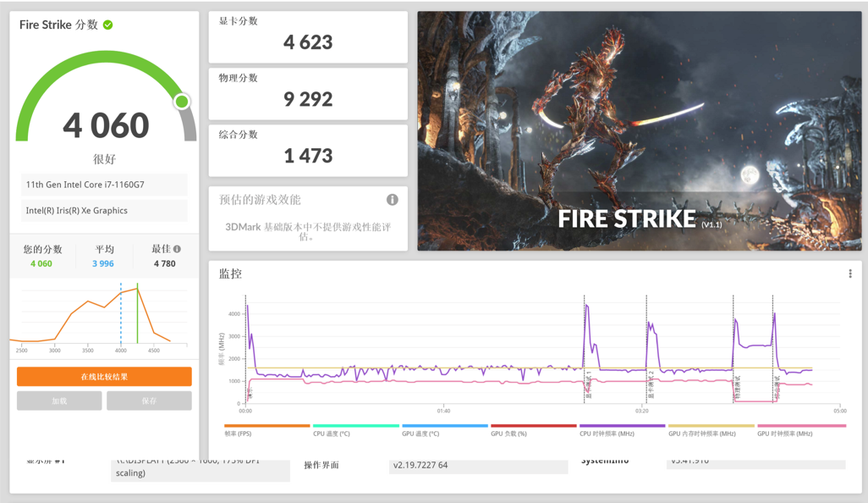868x503 pixels.
Task: Toggle the GPU 负载 (%) red legend swatch
Action: pyautogui.click(x=534, y=425)
